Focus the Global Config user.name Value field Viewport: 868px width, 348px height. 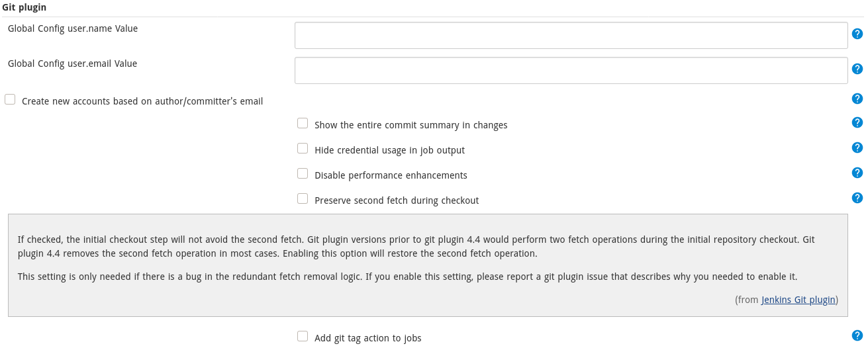(x=571, y=35)
